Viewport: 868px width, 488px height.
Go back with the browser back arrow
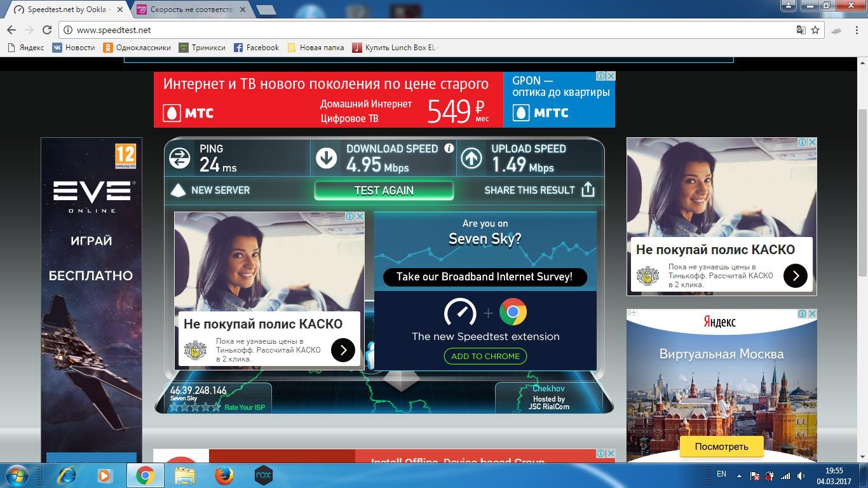pyautogui.click(x=11, y=30)
